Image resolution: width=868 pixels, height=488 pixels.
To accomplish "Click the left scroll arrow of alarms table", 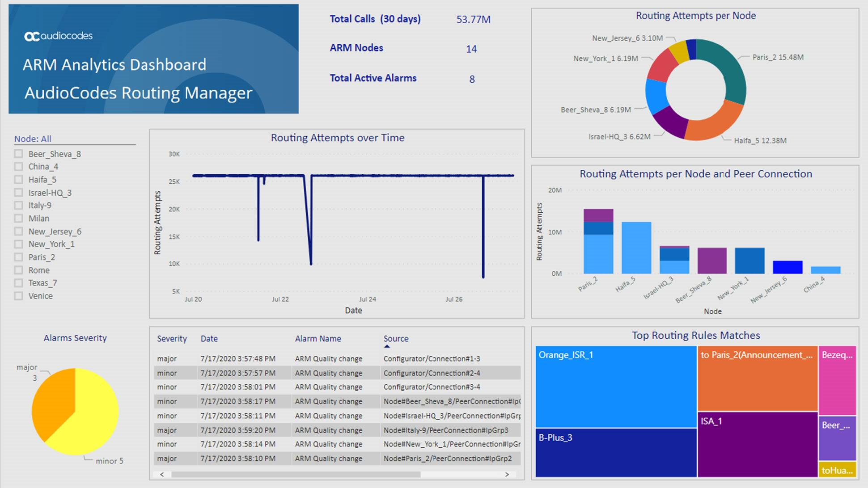I will [162, 474].
